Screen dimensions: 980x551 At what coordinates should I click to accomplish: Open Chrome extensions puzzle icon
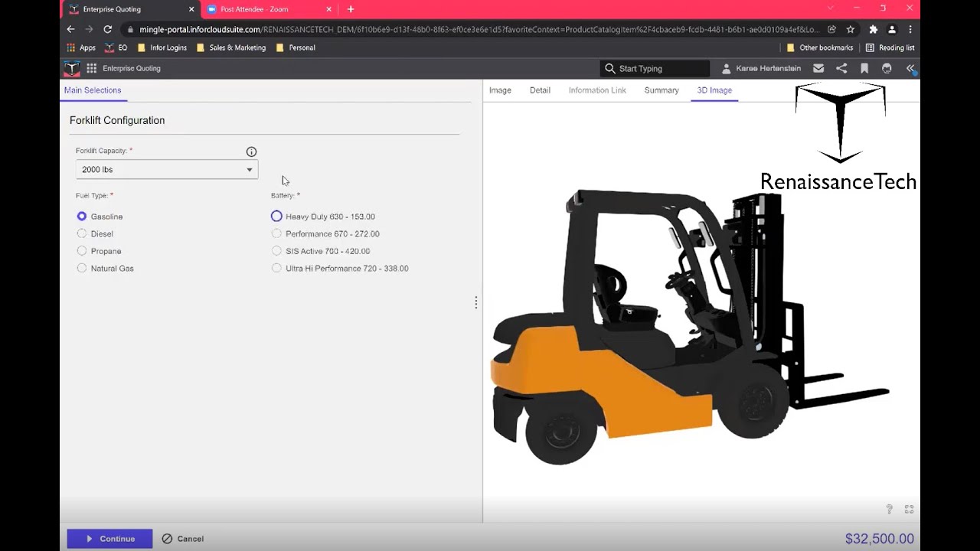pyautogui.click(x=873, y=29)
